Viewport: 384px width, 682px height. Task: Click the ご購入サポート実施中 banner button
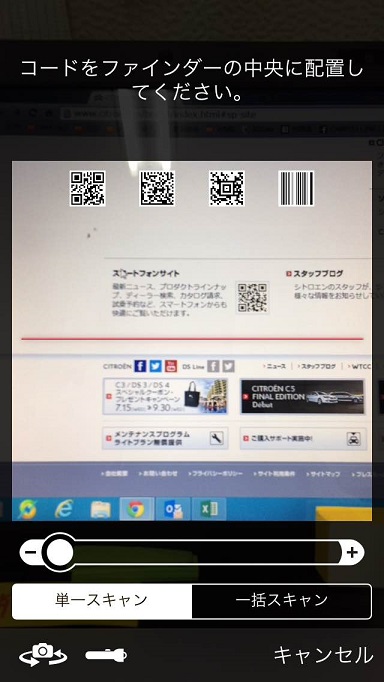pos(303,438)
